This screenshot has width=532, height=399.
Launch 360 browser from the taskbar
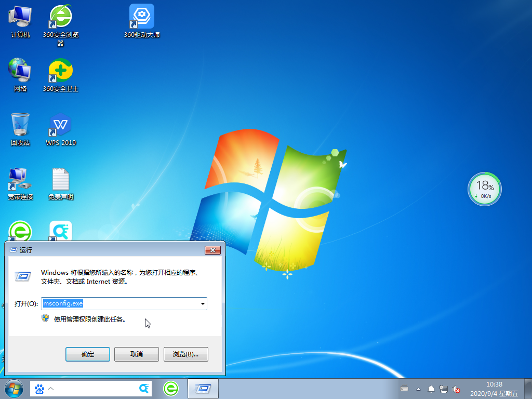[x=170, y=389]
